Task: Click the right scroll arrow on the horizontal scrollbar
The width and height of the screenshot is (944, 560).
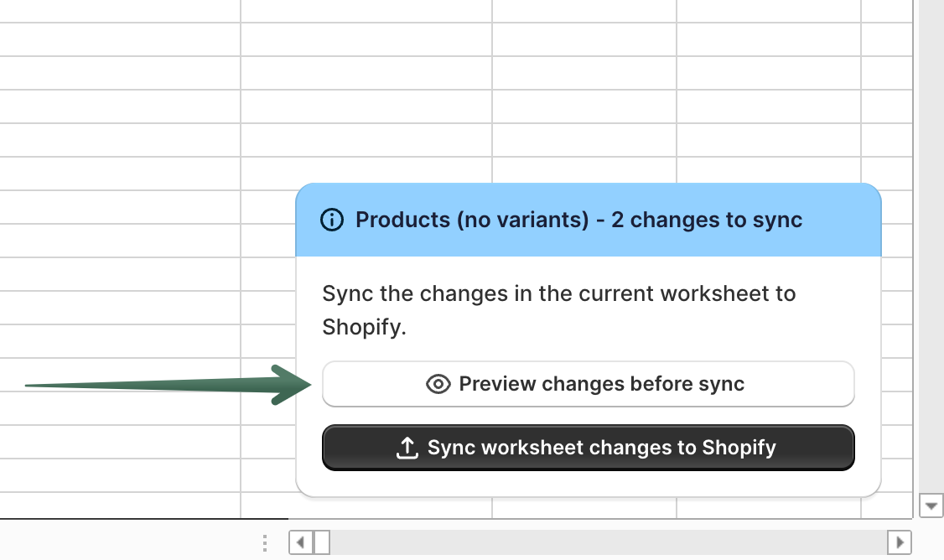Action: [x=900, y=542]
